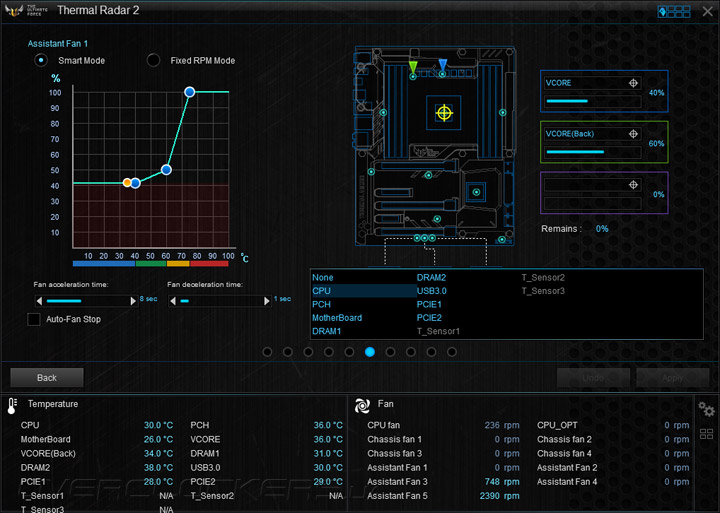This screenshot has height=513, width=720.
Task: Go to the fifth page dot
Action: click(x=349, y=352)
